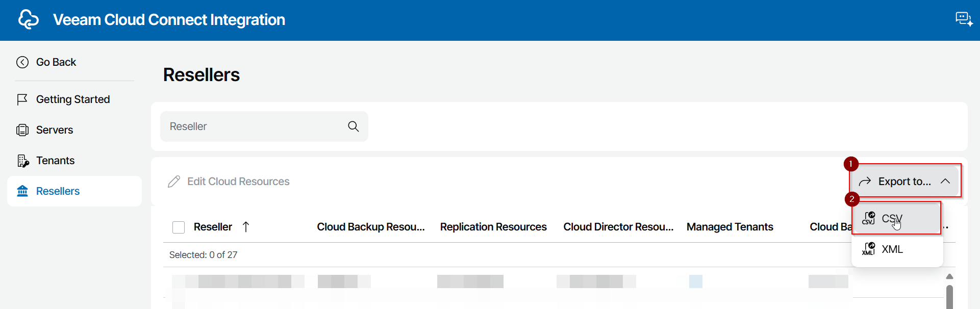980x309 pixels.
Task: Sort by Cloud Backup Resources column
Action: [x=371, y=227]
